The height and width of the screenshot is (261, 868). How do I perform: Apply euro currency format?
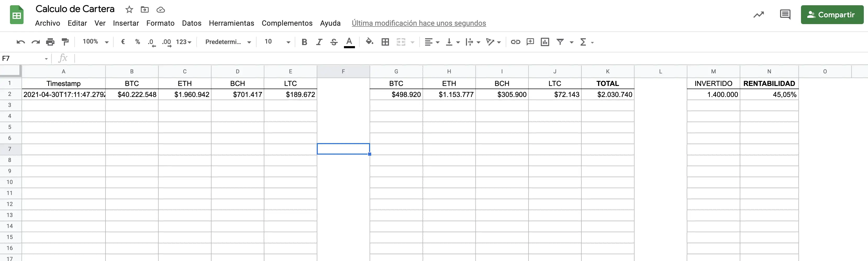[123, 42]
